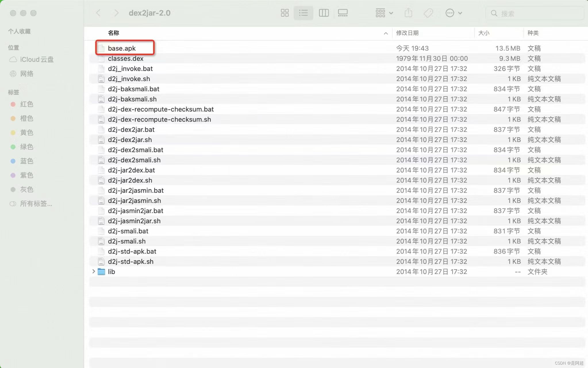The width and height of the screenshot is (588, 368).
Task: Click the d2j-jar2dex.sh file icon
Action: pyautogui.click(x=101, y=180)
